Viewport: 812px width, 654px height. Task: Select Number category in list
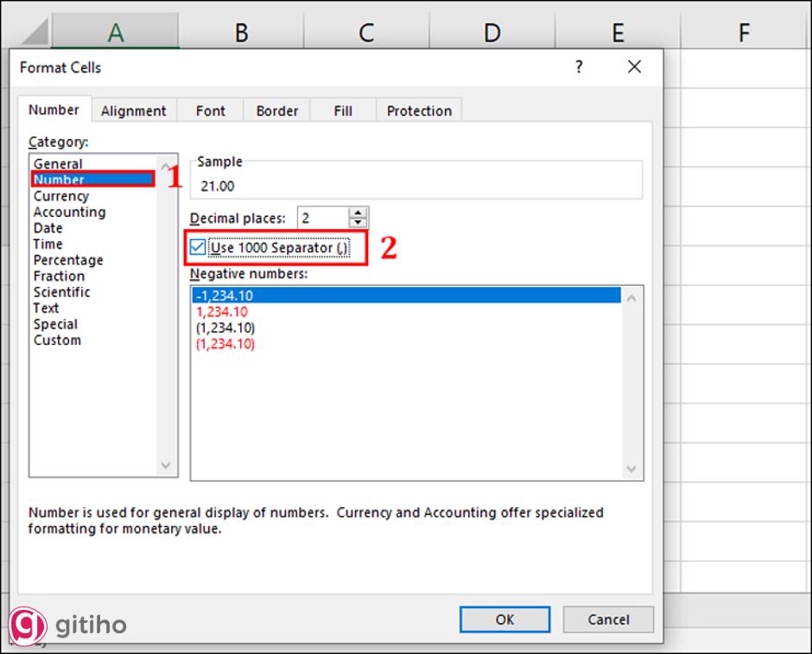(x=92, y=179)
